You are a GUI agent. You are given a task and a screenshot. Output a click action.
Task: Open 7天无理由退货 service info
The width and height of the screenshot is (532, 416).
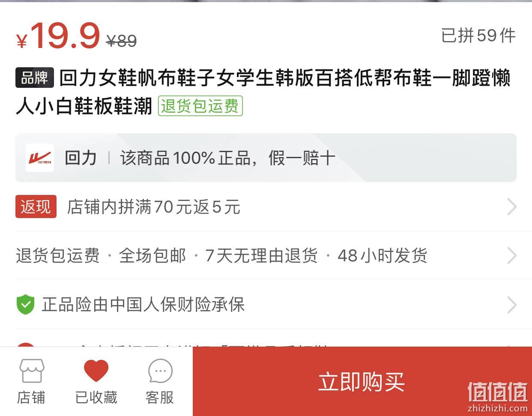click(261, 256)
